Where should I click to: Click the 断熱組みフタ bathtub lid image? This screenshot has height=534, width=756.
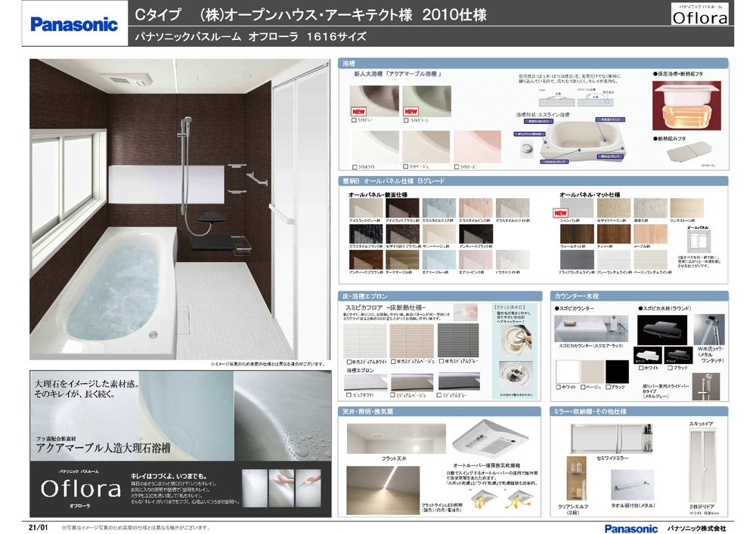tap(689, 153)
